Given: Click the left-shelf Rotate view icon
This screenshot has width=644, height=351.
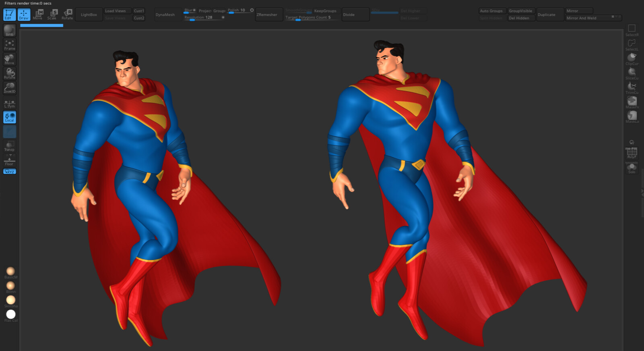Looking at the screenshot, I should (9, 73).
